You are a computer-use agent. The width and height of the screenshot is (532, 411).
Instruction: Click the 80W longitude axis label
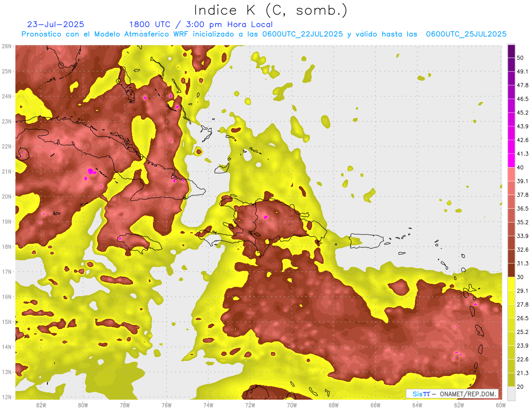click(x=83, y=405)
